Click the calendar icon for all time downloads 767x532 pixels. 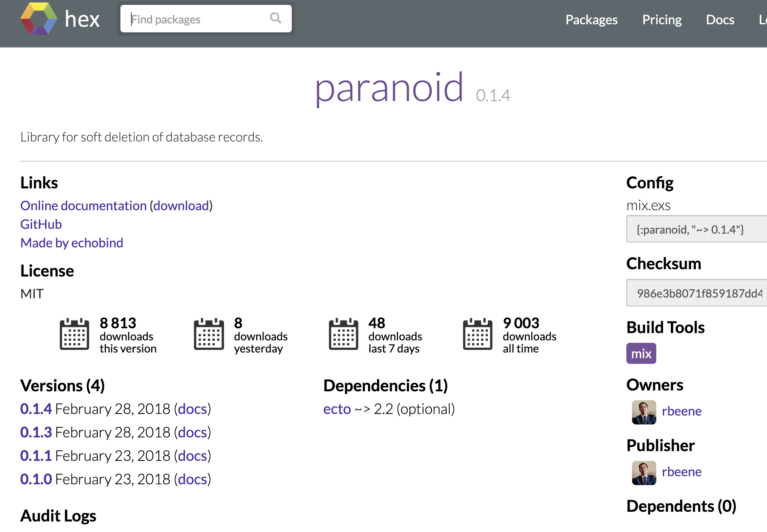(478, 334)
